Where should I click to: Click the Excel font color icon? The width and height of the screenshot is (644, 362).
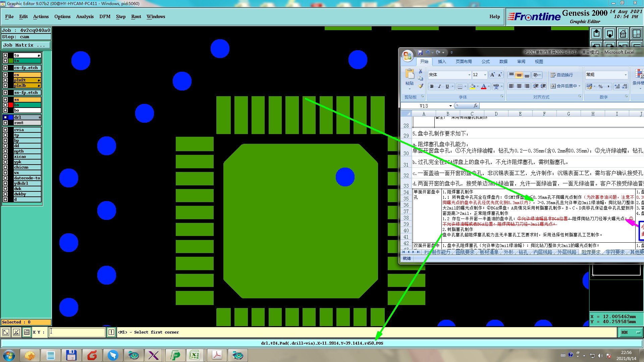(483, 86)
